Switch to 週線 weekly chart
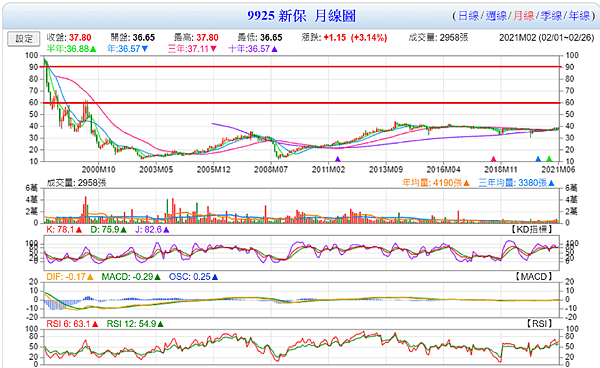This screenshot has width=600, height=368. [496, 16]
